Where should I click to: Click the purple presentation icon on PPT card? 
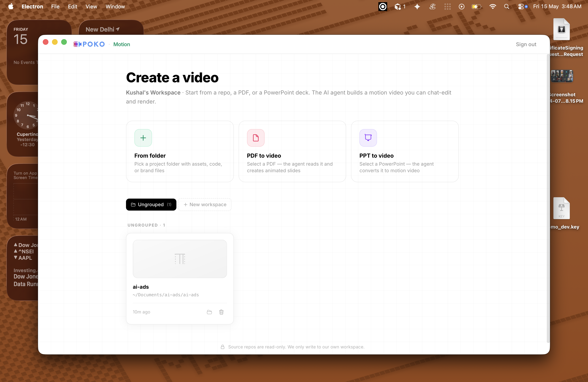[368, 138]
